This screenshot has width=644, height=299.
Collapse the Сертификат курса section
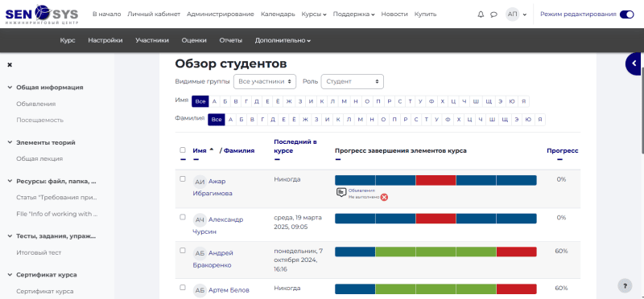coord(10,275)
